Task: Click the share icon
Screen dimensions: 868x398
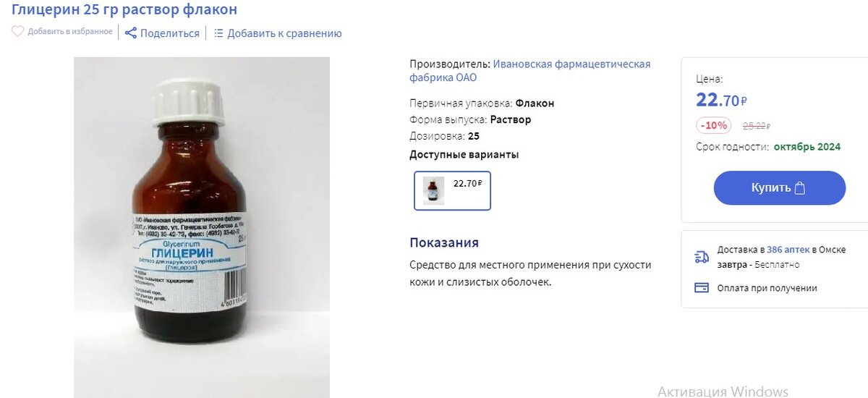Action: pyautogui.click(x=130, y=33)
